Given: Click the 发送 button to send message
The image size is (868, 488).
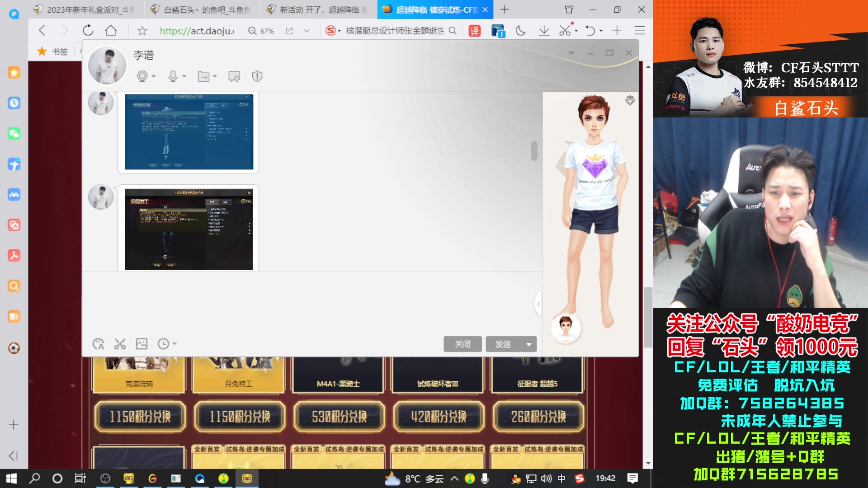Looking at the screenshot, I should pyautogui.click(x=503, y=344).
